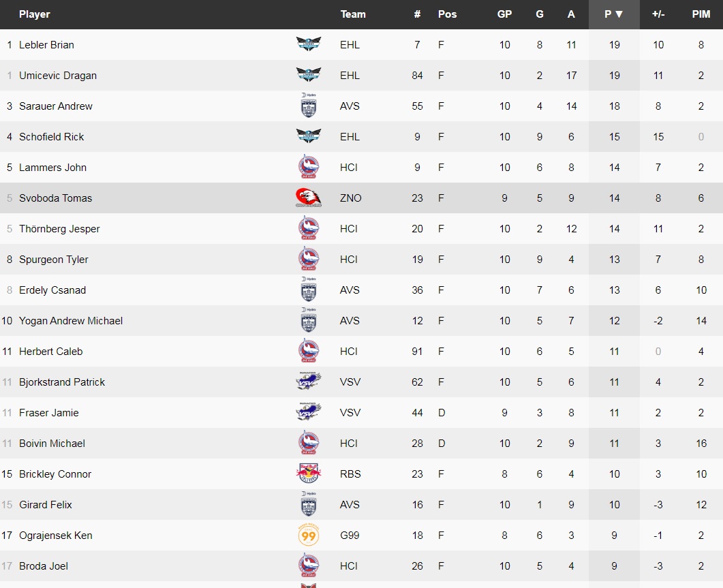The image size is (723, 588).
Task: Sort by the G goals column header
Action: coord(540,14)
